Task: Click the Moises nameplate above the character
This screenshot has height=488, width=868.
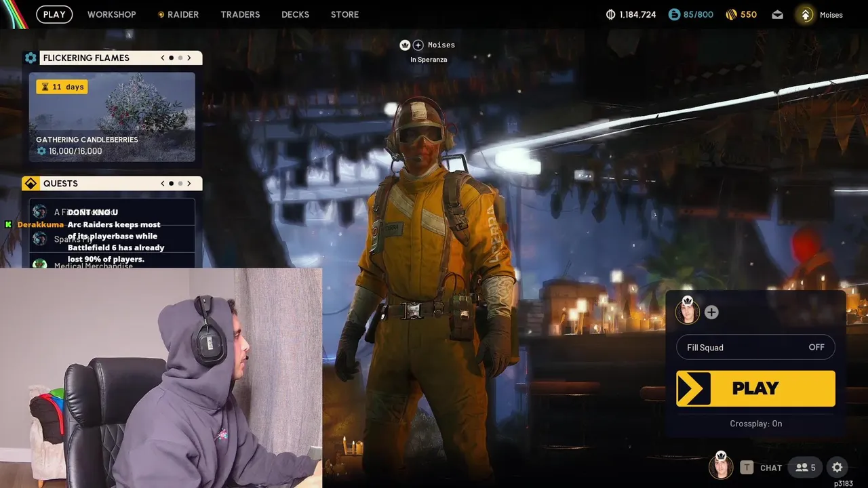Action: (x=441, y=45)
